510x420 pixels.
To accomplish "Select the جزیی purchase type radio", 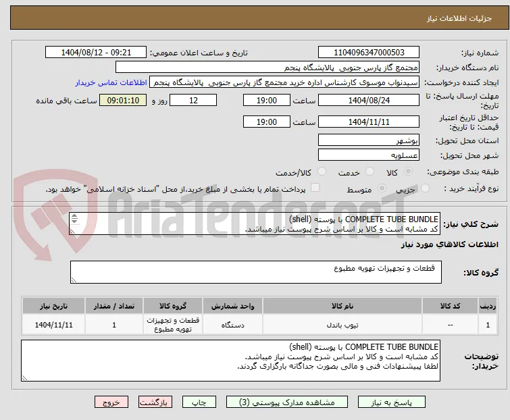I will point(425,188).
